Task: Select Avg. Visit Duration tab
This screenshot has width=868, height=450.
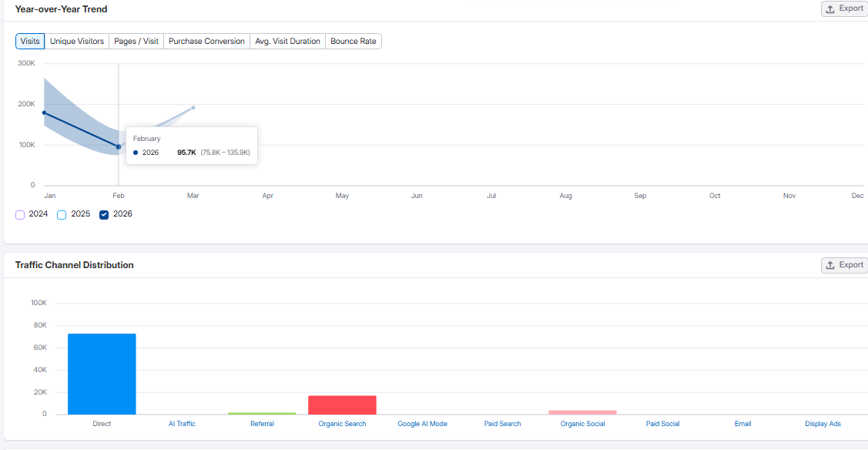Action: tap(287, 42)
